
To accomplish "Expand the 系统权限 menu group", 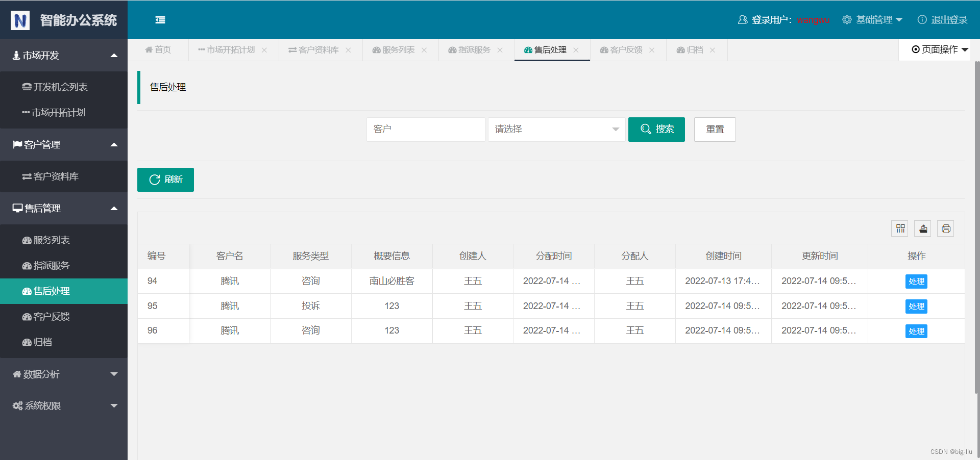I will (x=64, y=406).
